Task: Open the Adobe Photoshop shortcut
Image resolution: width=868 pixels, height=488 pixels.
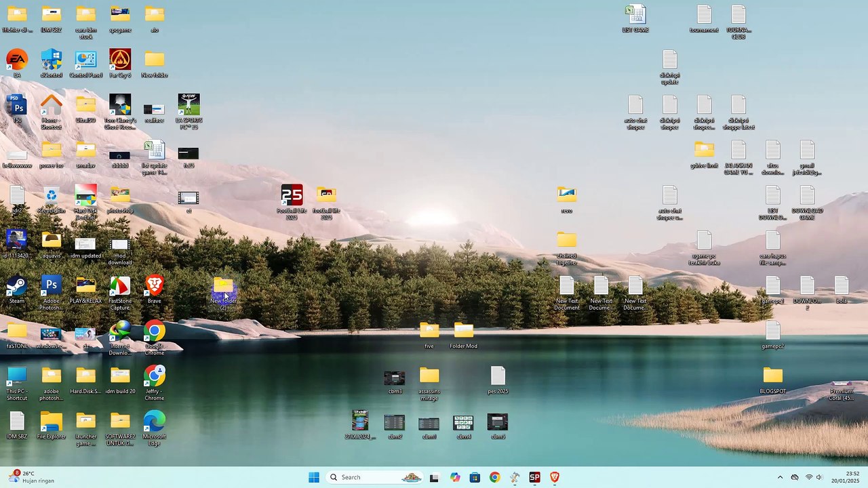Action: [52, 285]
